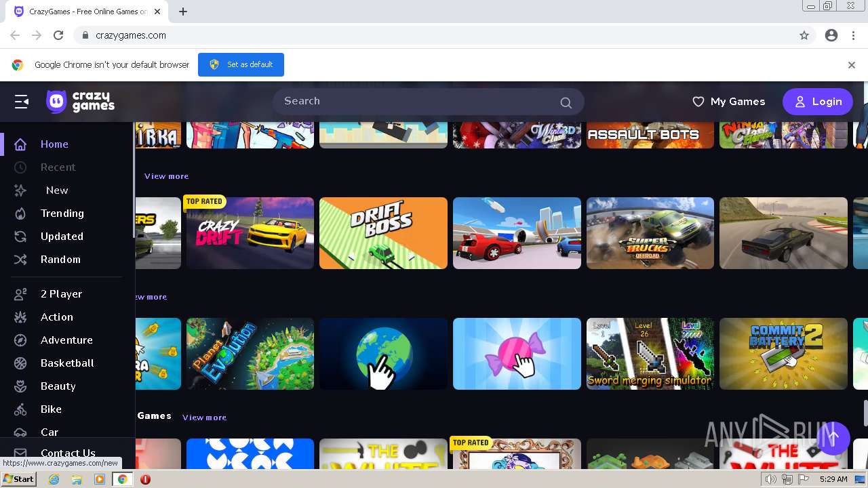
Task: Open the Basketball category
Action: pos(68,363)
